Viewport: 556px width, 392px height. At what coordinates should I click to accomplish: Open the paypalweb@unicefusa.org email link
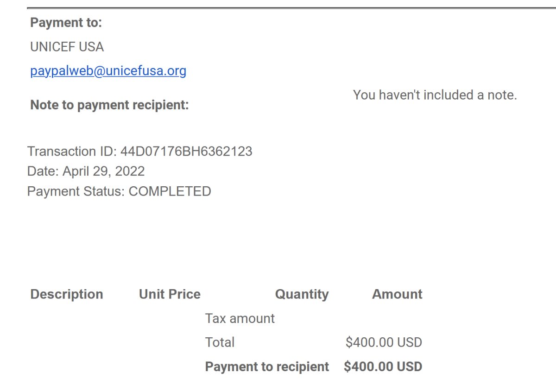coord(108,71)
